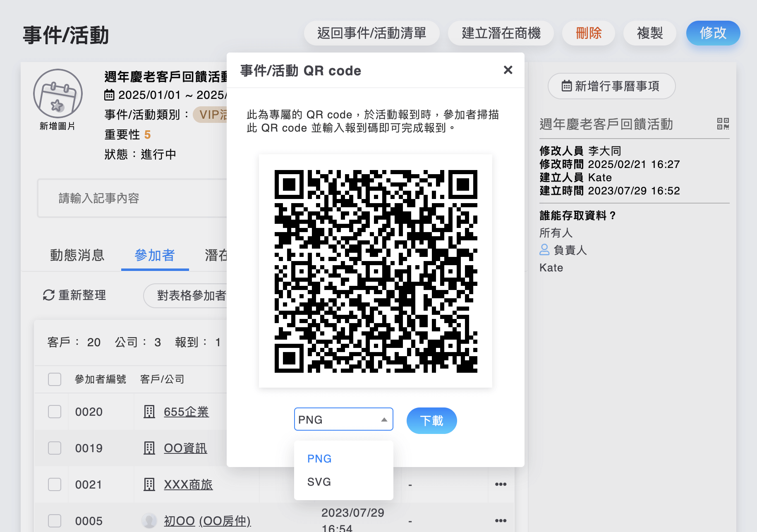Click the 負責人 person icon
Screen dimensions: 757x532
[544, 249]
